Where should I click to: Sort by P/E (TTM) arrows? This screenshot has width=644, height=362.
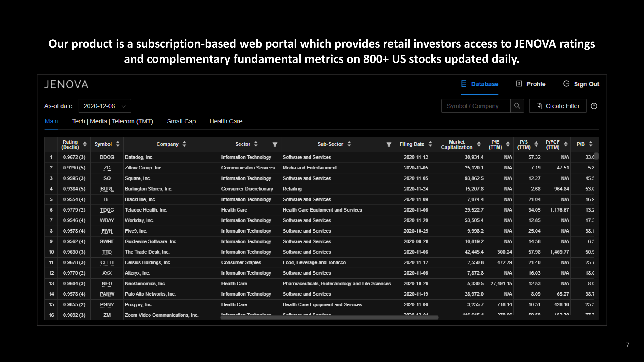point(508,144)
